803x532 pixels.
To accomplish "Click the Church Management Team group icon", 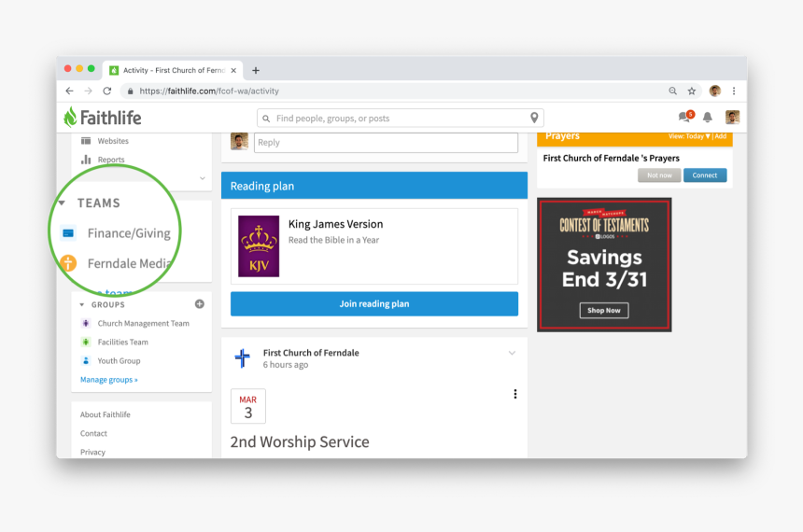I will coord(86,323).
